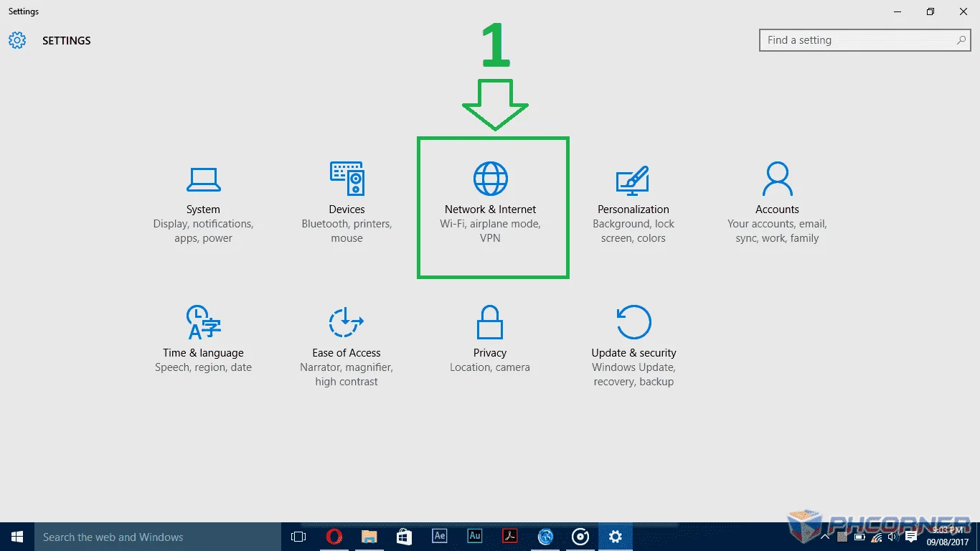This screenshot has height=551, width=980.
Task: Launch Adobe Audition from the taskbar
Action: pyautogui.click(x=474, y=537)
